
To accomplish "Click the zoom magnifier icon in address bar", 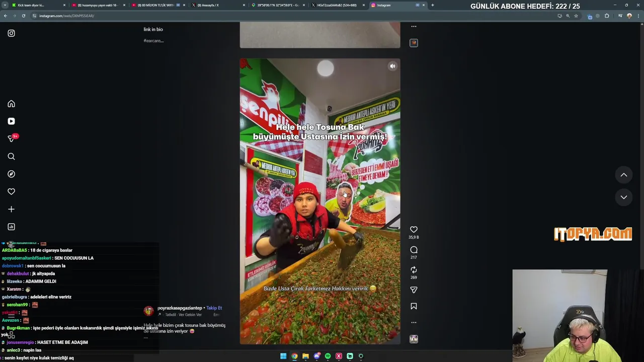I will tap(568, 16).
